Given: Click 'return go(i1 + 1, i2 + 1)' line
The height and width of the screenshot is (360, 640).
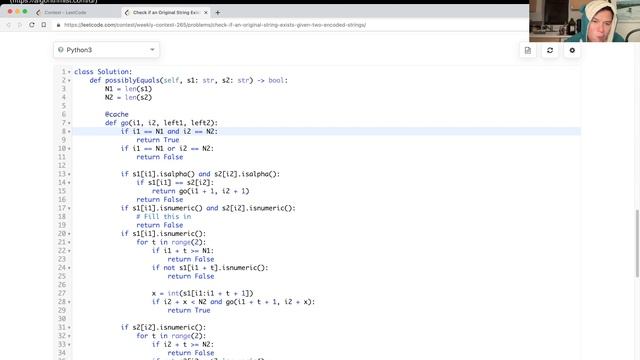Looking at the screenshot, I should 200,191.
